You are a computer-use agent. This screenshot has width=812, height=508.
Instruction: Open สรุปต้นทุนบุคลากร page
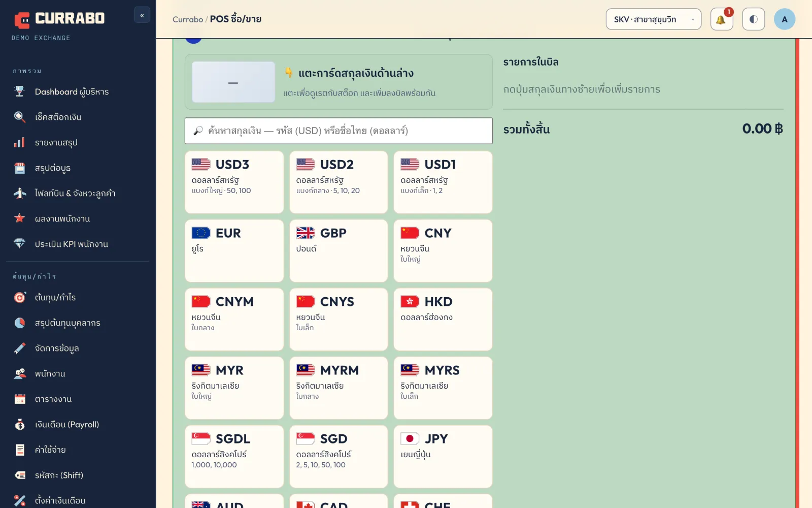[x=78, y=323]
